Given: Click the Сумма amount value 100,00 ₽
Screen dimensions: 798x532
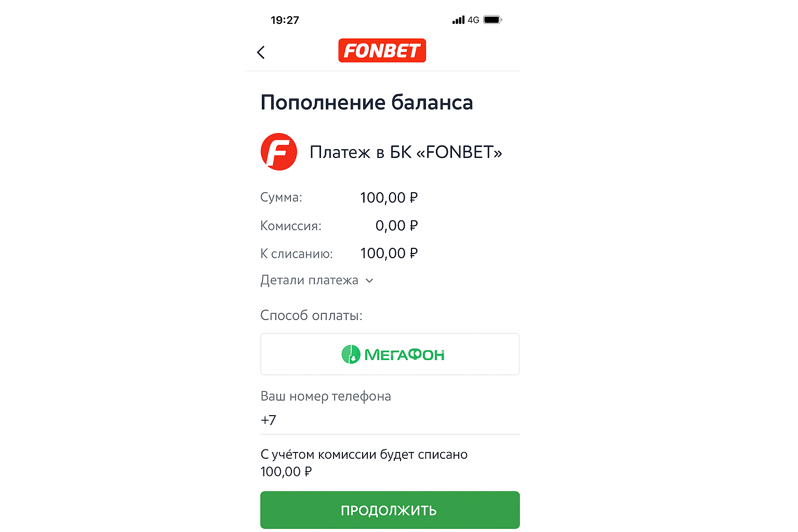Looking at the screenshot, I should [x=389, y=197].
